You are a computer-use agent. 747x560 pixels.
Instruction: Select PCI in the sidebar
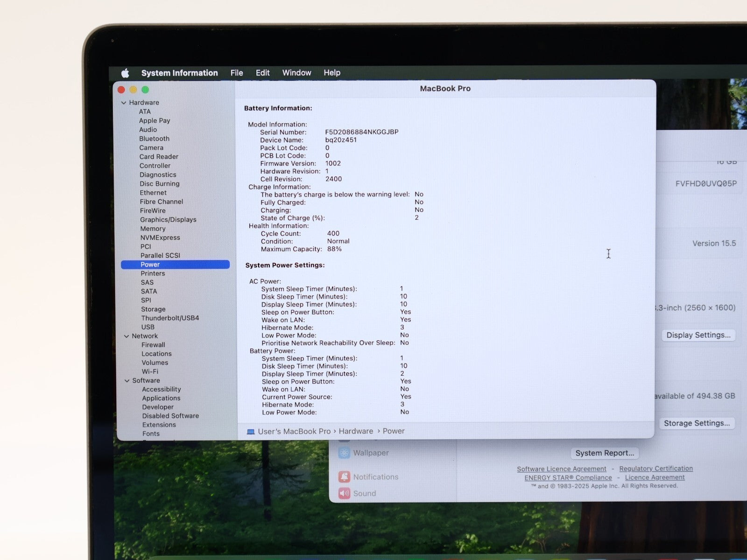146,246
